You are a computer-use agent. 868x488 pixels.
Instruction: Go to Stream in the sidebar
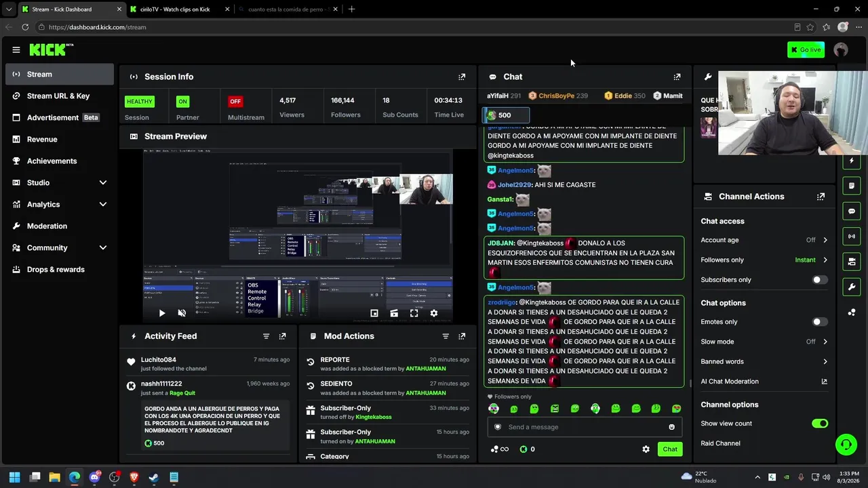[60, 75]
